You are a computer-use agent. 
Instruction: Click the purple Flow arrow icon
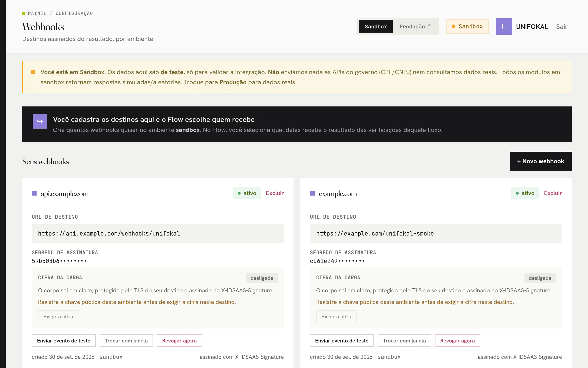click(40, 121)
